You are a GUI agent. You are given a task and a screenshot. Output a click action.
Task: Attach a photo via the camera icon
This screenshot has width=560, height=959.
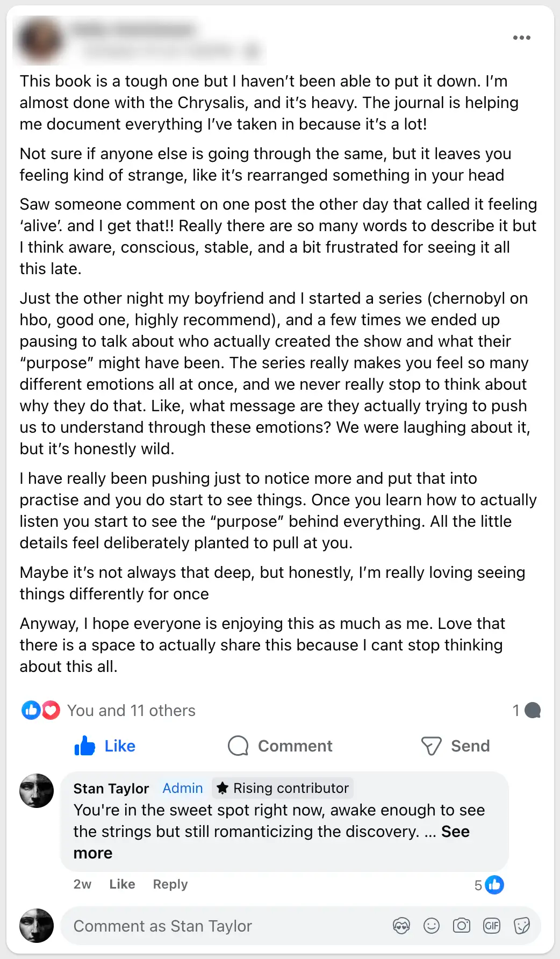click(462, 926)
